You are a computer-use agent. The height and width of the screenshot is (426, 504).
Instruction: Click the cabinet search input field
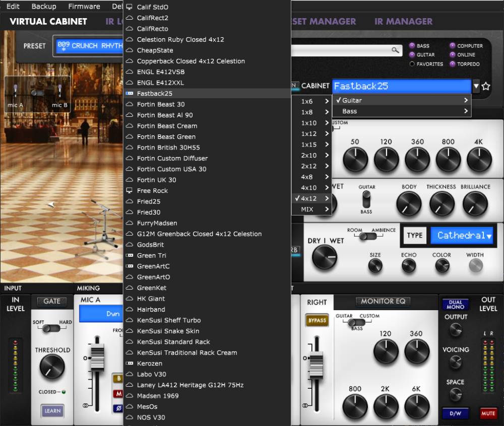click(343, 50)
